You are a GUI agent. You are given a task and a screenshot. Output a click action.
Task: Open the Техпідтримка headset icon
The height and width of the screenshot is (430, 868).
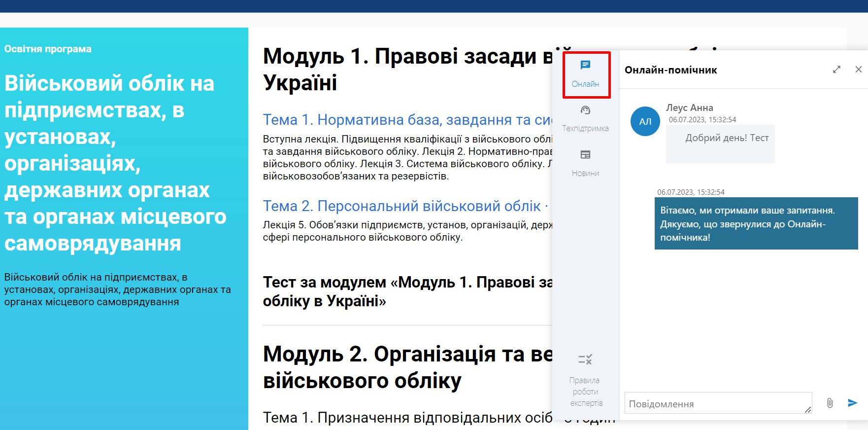coord(585,110)
